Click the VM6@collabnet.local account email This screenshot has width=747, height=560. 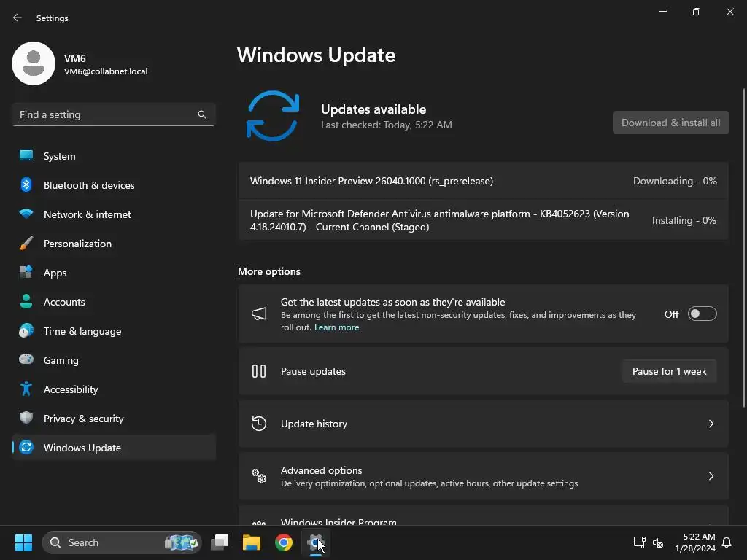[x=106, y=71]
